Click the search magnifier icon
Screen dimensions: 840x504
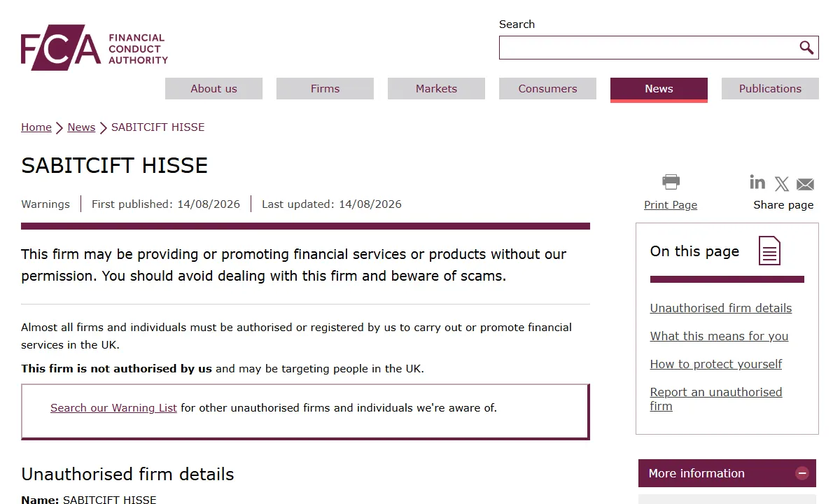click(x=806, y=48)
